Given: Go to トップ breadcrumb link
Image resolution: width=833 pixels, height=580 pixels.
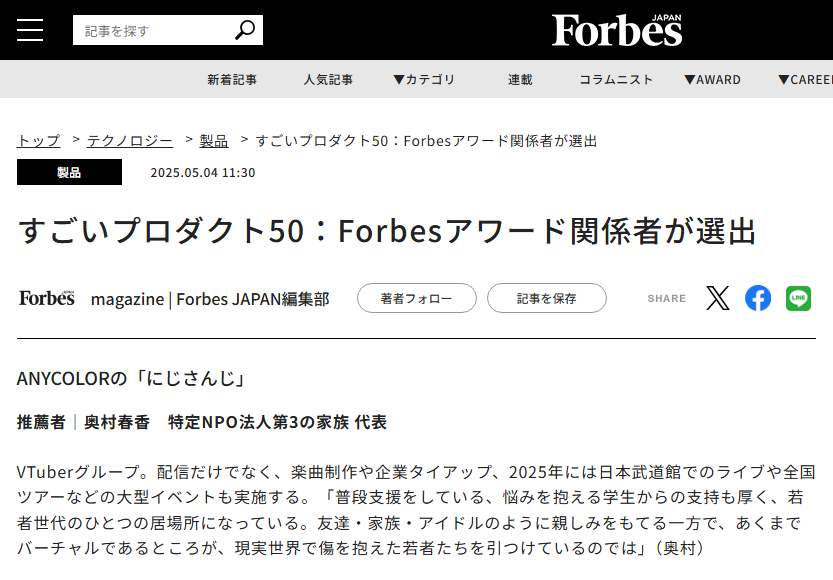Looking at the screenshot, I should pyautogui.click(x=39, y=141).
